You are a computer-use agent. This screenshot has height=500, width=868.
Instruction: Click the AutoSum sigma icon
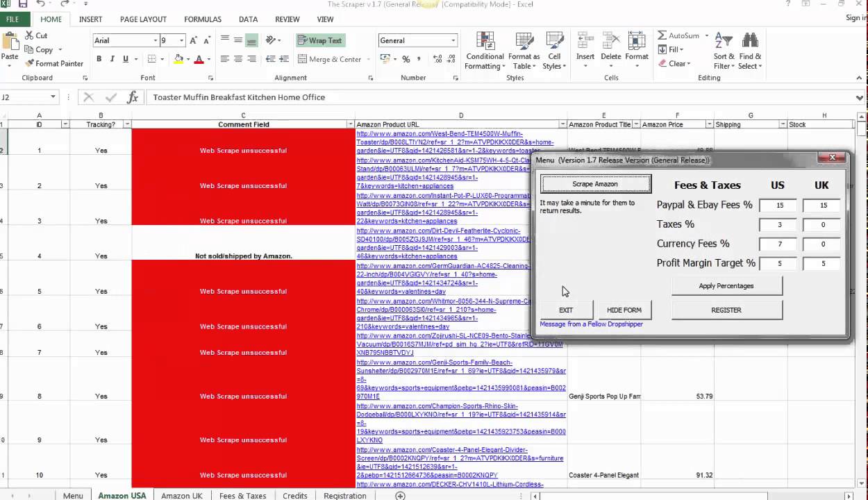point(662,35)
